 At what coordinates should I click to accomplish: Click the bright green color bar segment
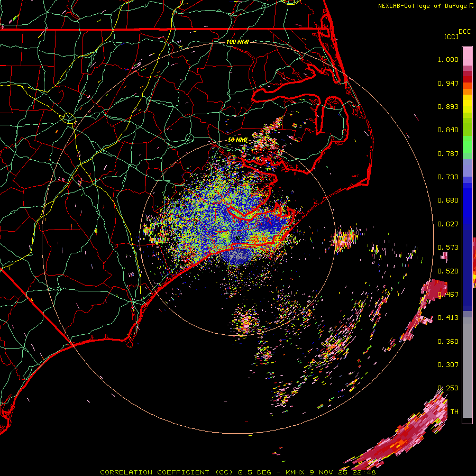pyautogui.click(x=467, y=144)
